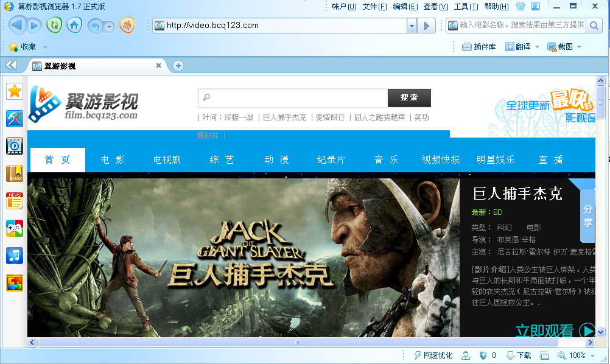The height and width of the screenshot is (364, 610).
Task: Open the 帮助(H) menu
Action: tap(496, 6)
